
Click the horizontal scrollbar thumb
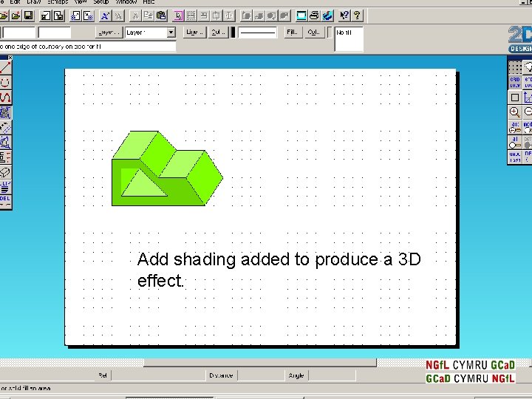pos(260,363)
